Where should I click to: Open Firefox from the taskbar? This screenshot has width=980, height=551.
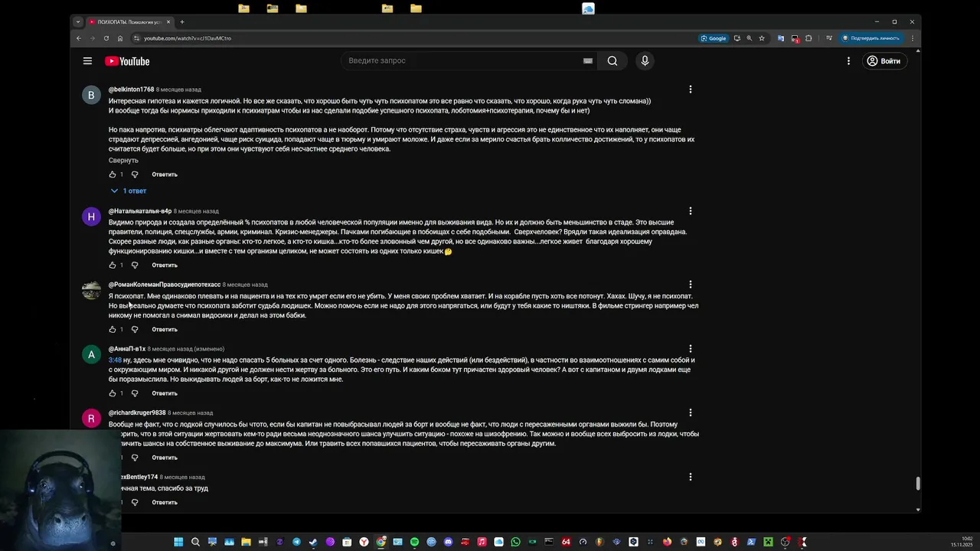pos(667,542)
